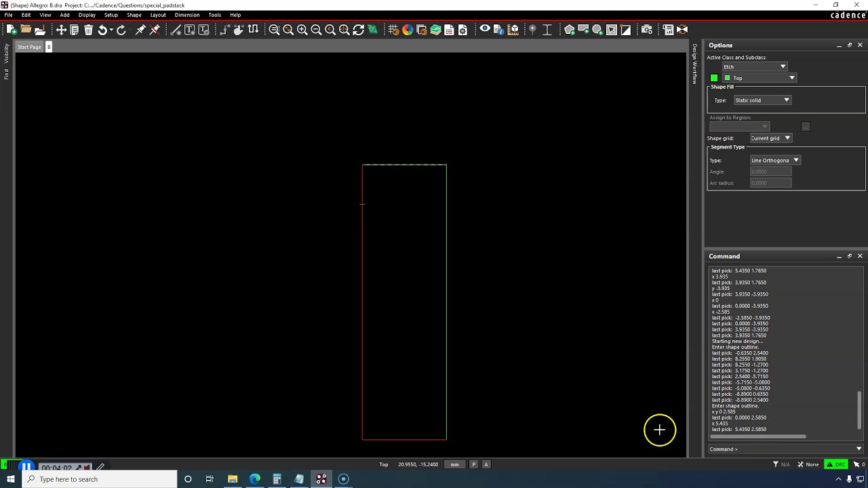This screenshot has width=868, height=488.
Task: Select the Move tool
Action: [x=61, y=30]
